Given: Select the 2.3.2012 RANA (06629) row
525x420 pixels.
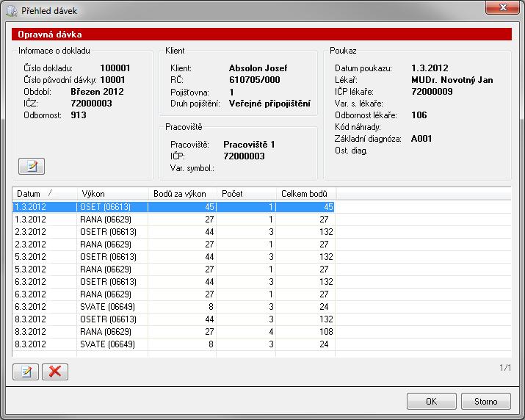Looking at the screenshot, I should [173, 245].
